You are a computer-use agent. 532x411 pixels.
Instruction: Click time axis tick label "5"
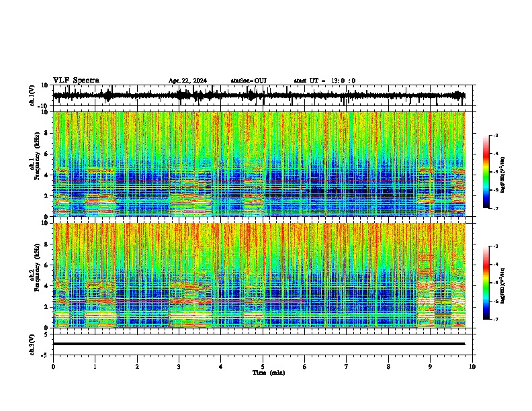coord(263,367)
